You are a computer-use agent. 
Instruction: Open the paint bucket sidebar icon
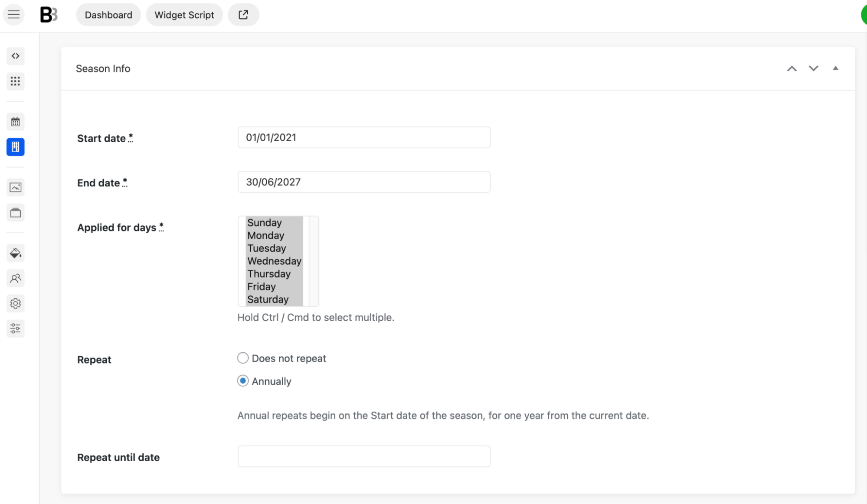(16, 253)
